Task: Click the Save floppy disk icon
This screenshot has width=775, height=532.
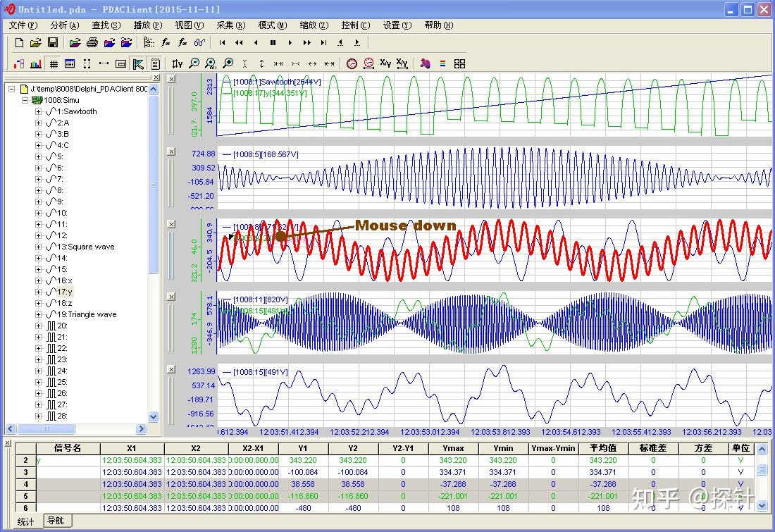Action: tap(53, 43)
